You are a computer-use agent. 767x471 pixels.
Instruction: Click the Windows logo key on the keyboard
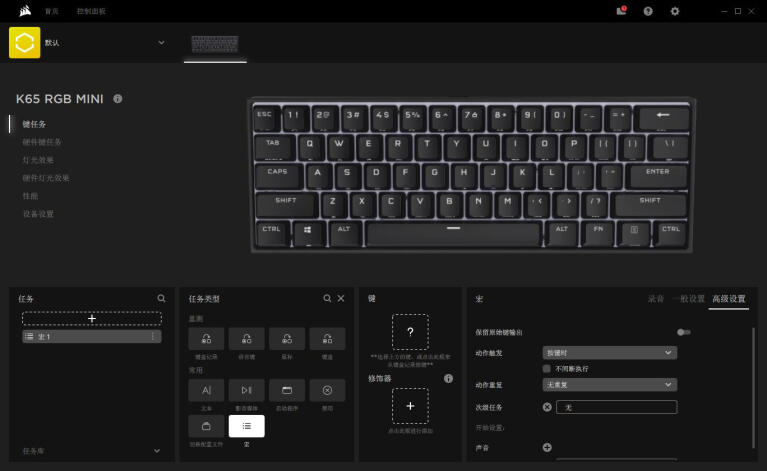click(308, 232)
